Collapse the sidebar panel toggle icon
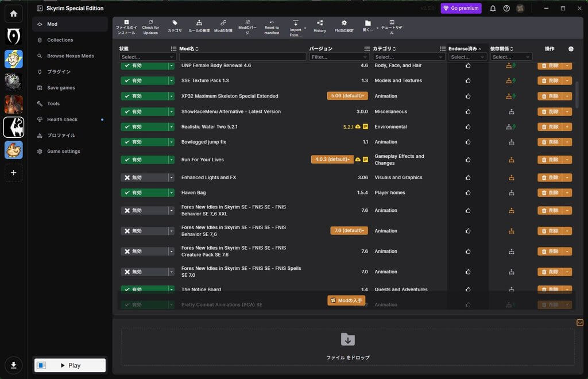Viewport: 588px width, 379px height. (x=40, y=8)
